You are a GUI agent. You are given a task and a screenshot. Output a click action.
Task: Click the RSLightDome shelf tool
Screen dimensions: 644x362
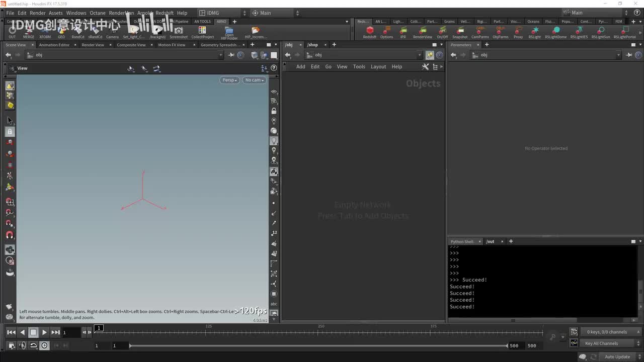tap(555, 31)
